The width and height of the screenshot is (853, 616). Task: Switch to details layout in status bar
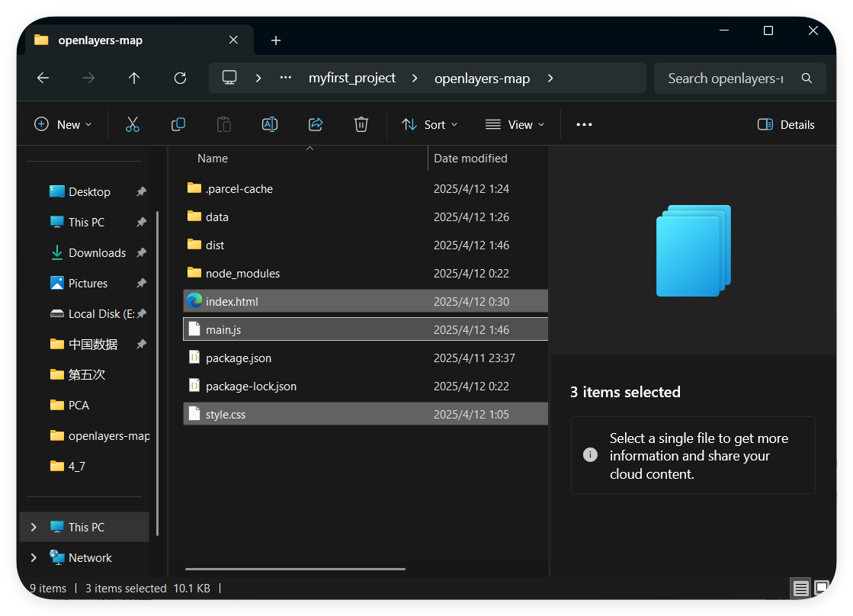point(801,588)
